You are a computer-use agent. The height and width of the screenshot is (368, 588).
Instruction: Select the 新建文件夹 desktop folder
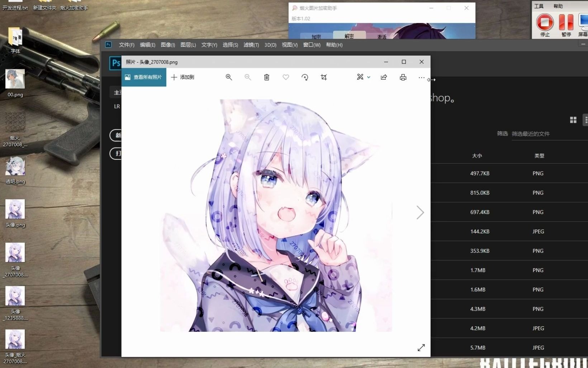[x=45, y=6]
